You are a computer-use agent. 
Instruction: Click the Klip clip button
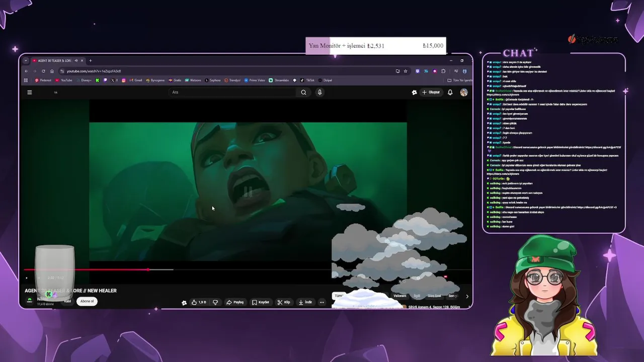tap(284, 302)
